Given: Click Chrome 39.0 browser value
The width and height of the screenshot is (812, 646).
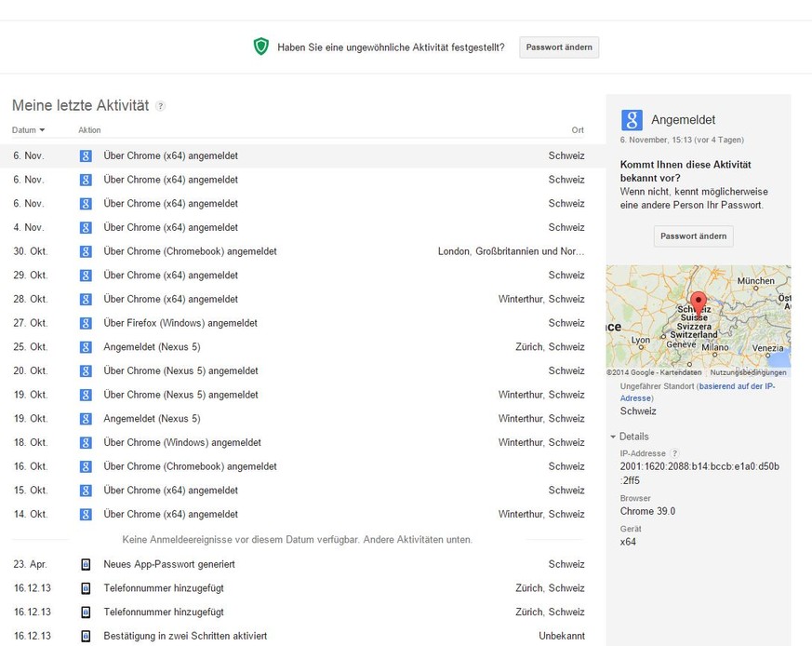Looking at the screenshot, I should [x=648, y=511].
